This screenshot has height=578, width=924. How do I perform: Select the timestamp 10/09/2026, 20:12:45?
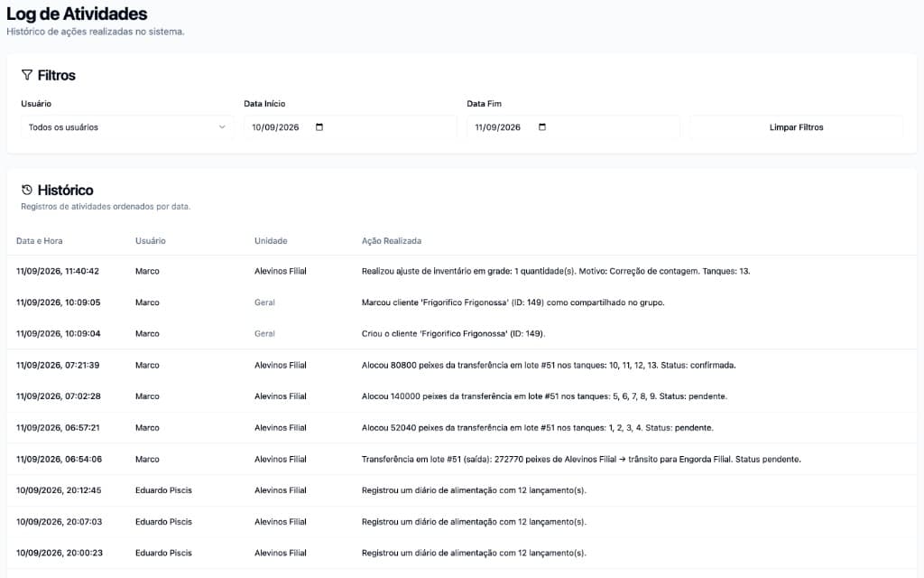click(x=59, y=490)
